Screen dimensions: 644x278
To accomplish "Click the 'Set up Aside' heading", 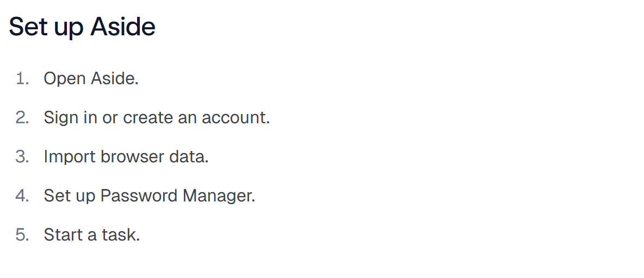I will [82, 27].
